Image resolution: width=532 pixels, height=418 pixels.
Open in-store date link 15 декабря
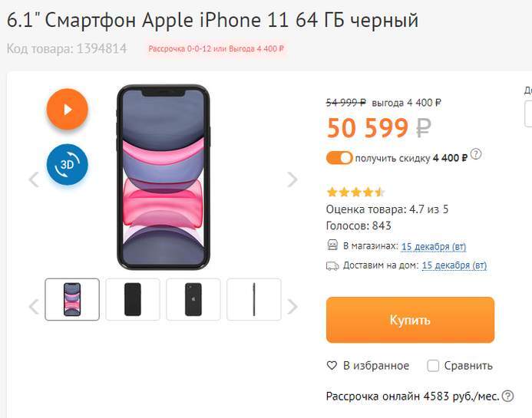click(434, 246)
